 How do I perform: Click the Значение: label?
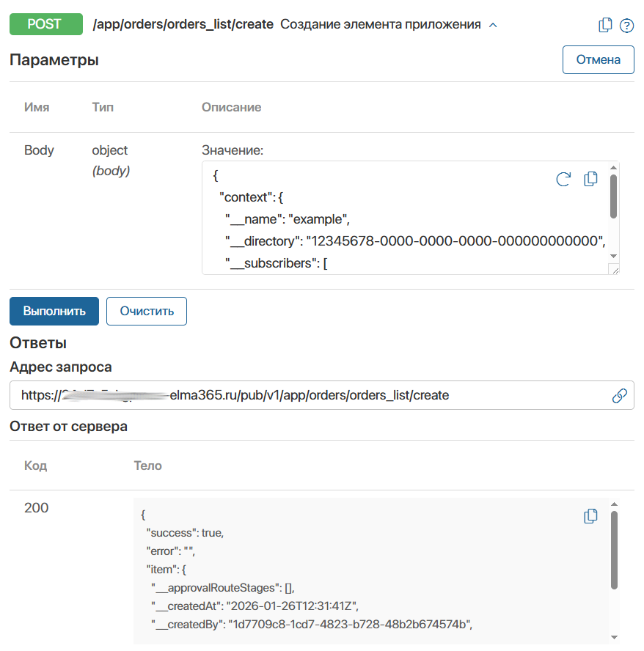[233, 150]
